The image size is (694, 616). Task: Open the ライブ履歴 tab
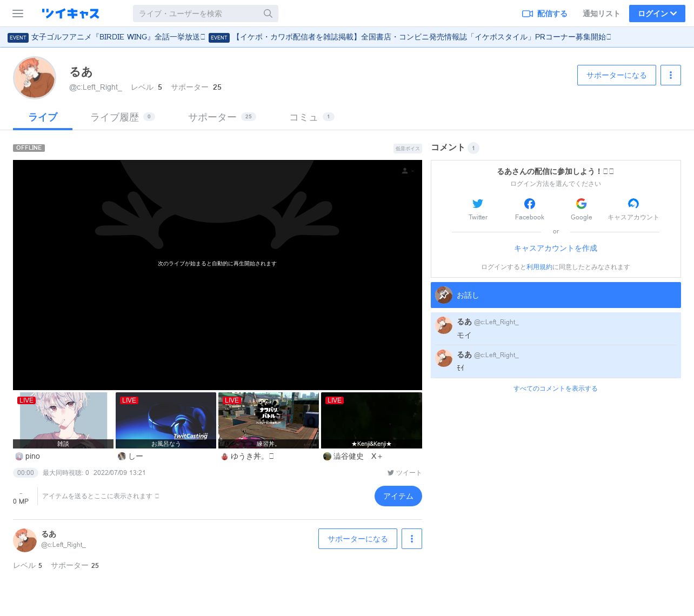(x=123, y=117)
